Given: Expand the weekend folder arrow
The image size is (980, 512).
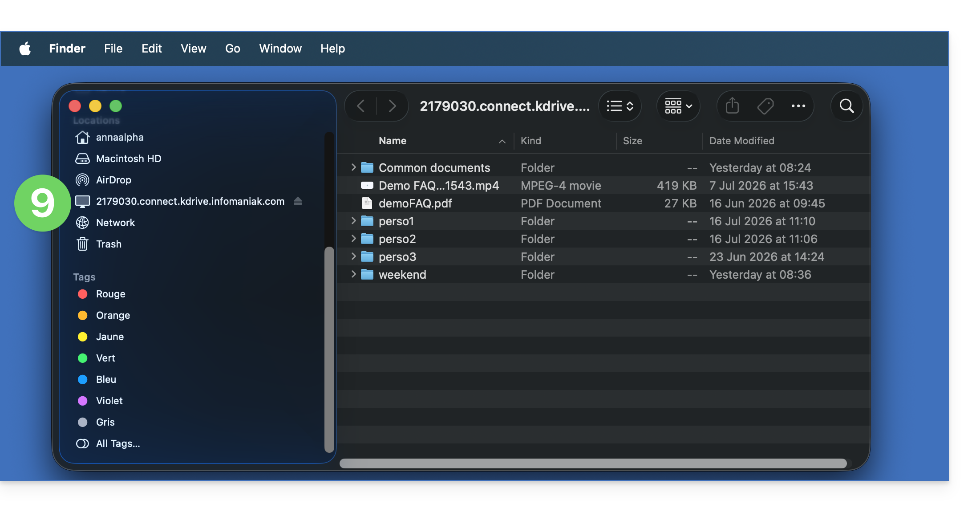Looking at the screenshot, I should [353, 274].
